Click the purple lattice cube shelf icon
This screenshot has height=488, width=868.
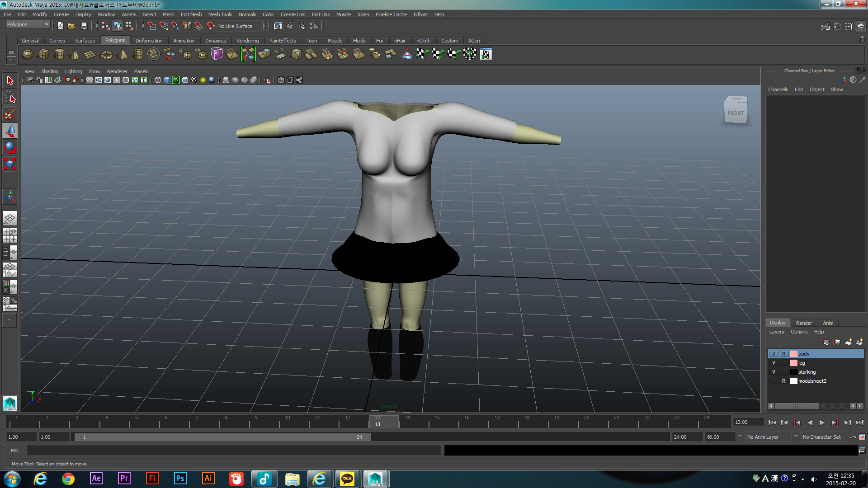coord(217,54)
